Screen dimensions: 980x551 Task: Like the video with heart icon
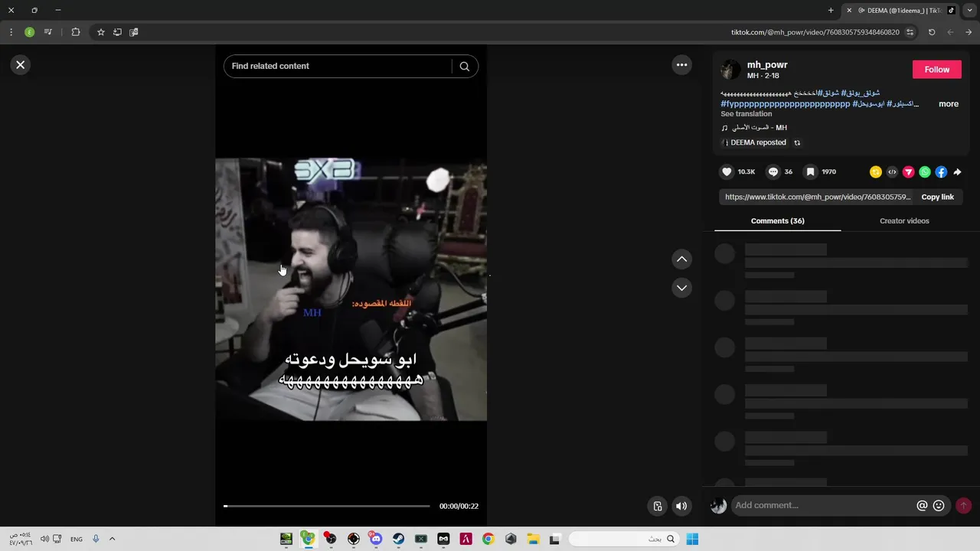click(727, 172)
